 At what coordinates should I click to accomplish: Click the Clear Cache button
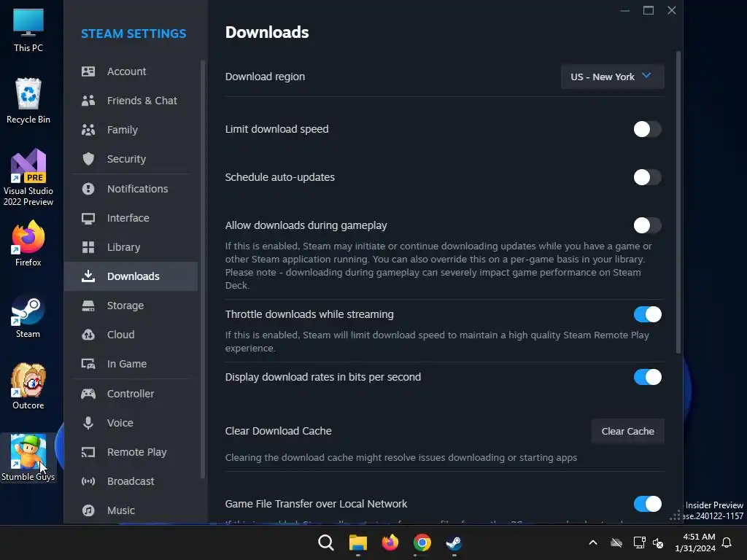pyautogui.click(x=627, y=432)
